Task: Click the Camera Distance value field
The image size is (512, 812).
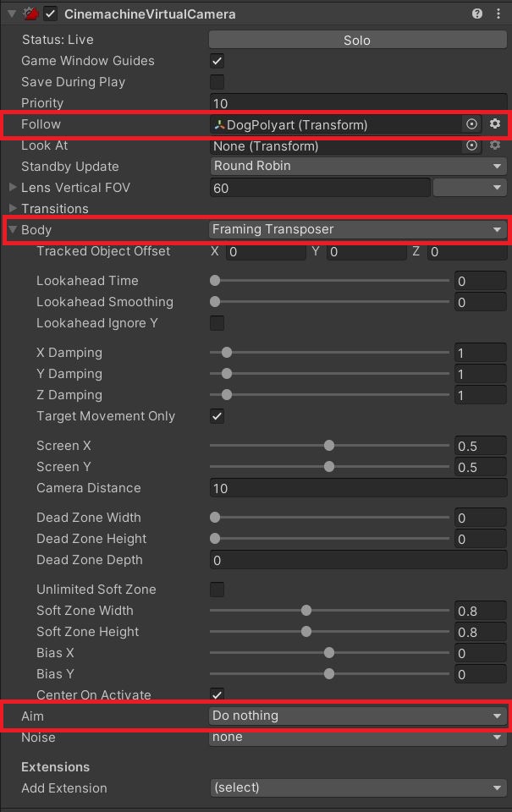Action: click(358, 488)
